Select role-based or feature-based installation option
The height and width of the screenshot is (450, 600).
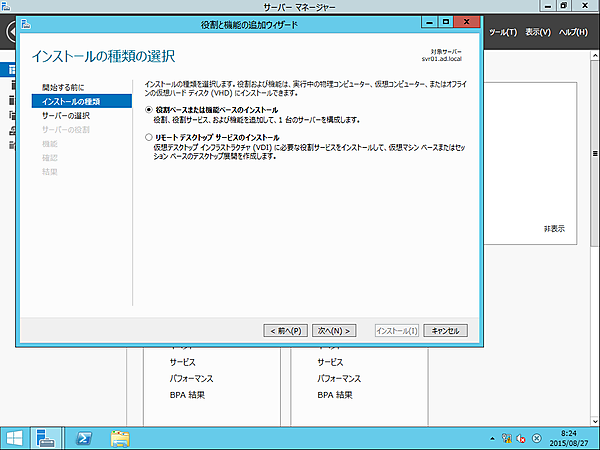tap(149, 108)
